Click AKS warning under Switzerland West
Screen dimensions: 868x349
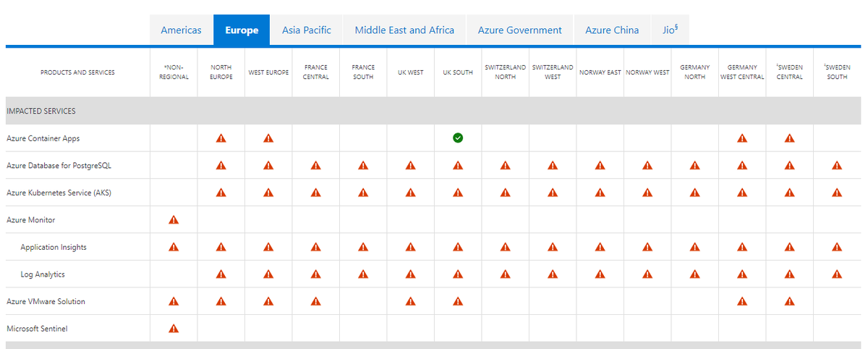click(553, 193)
